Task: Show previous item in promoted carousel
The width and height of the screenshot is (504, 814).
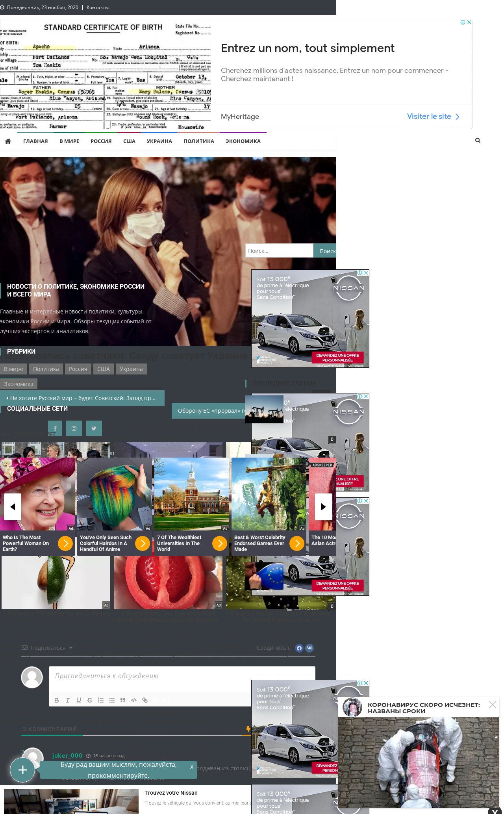Action: (x=13, y=507)
